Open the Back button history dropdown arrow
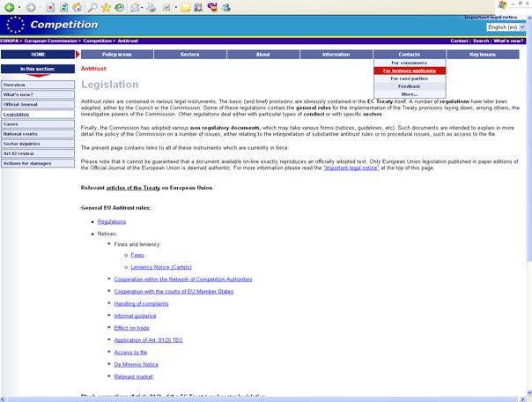Screen dimensions: 532x402 coord(19,7)
